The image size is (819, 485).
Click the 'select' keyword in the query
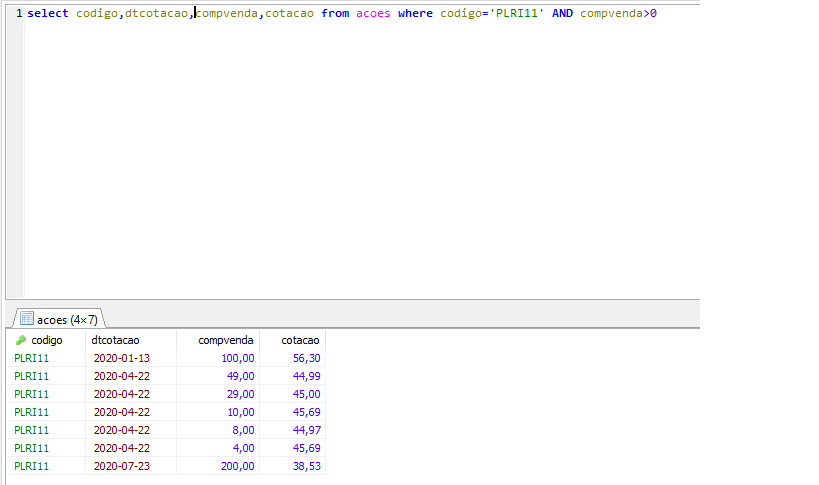tap(47, 14)
